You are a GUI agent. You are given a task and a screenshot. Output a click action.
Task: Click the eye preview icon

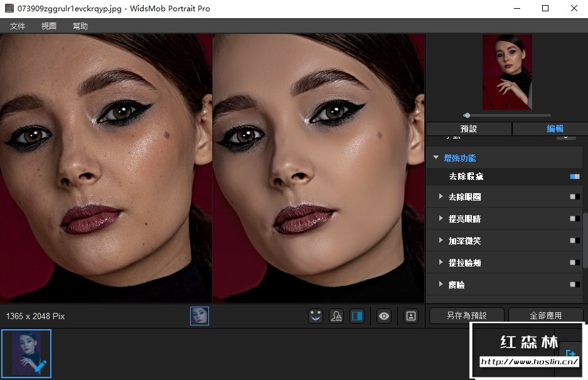point(384,316)
